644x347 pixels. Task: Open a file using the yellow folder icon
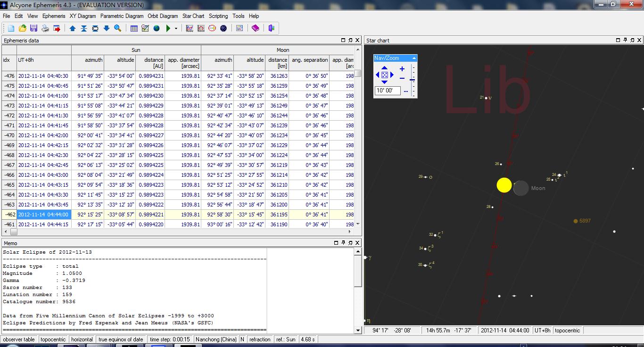[x=22, y=28]
